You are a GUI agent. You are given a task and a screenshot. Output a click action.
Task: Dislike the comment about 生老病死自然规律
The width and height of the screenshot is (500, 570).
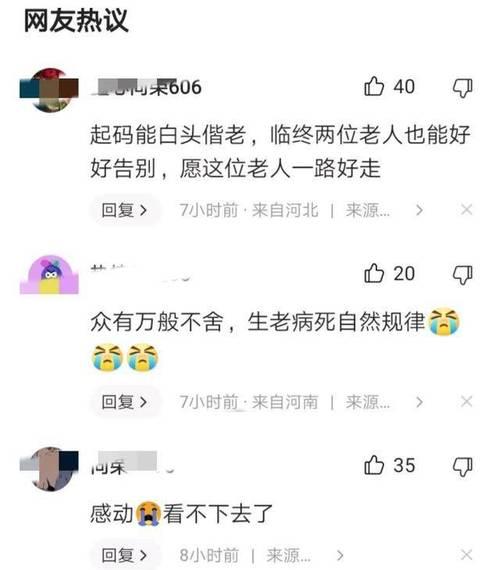point(463,274)
